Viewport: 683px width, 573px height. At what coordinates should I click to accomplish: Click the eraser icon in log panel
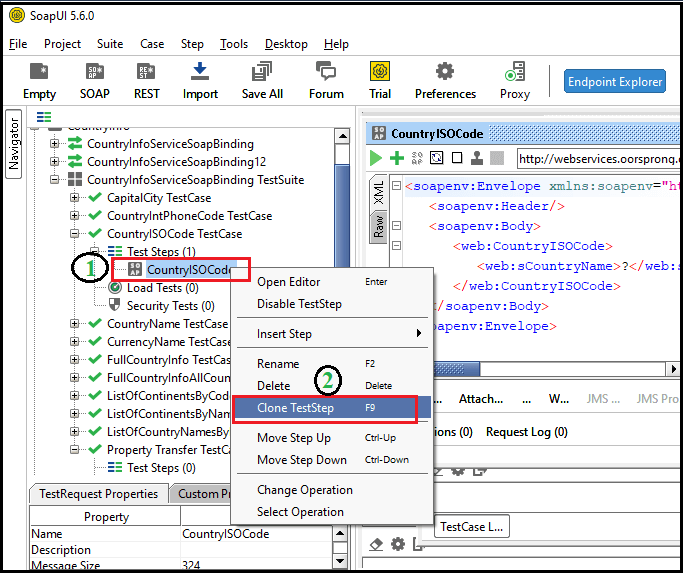[x=375, y=544]
